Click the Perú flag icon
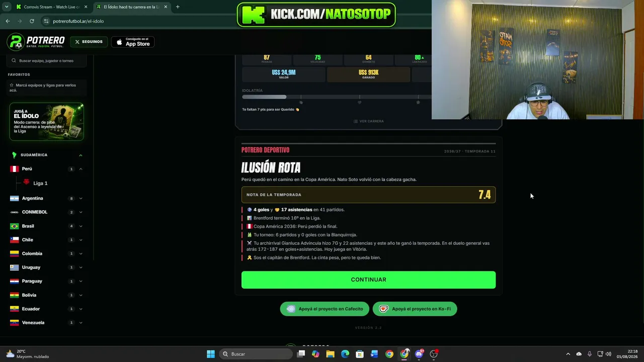 [14, 169]
